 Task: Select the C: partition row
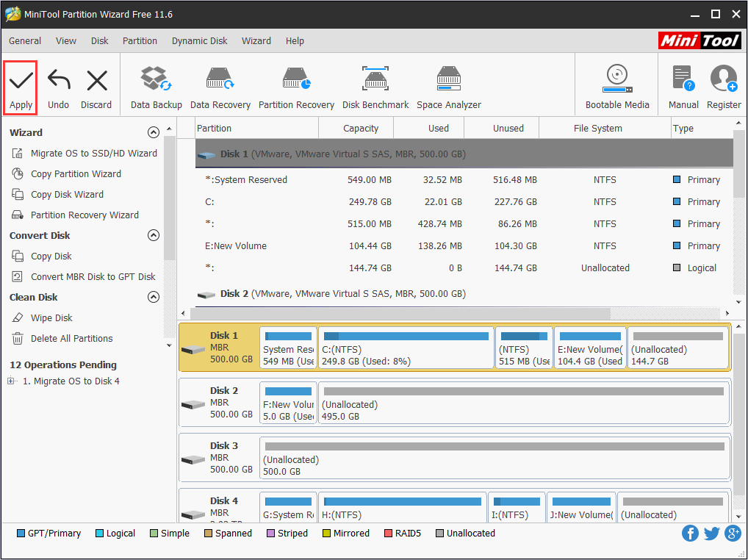click(x=464, y=202)
